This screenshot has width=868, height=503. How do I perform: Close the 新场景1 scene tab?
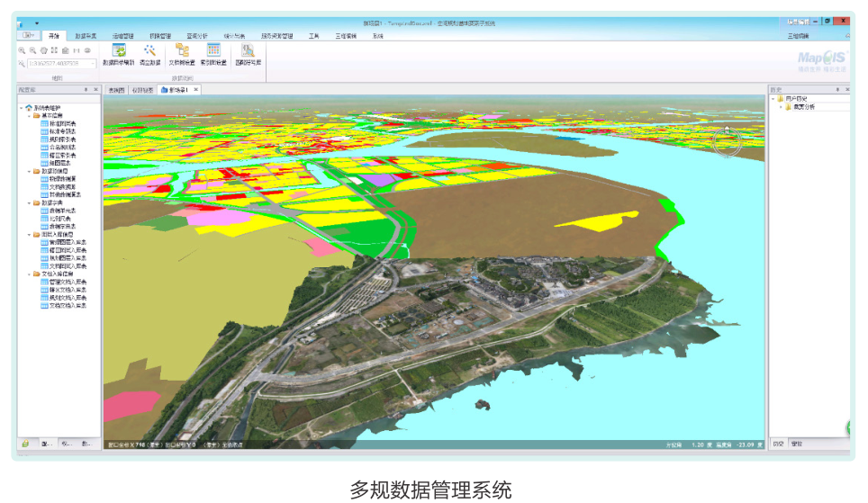pyautogui.click(x=196, y=90)
